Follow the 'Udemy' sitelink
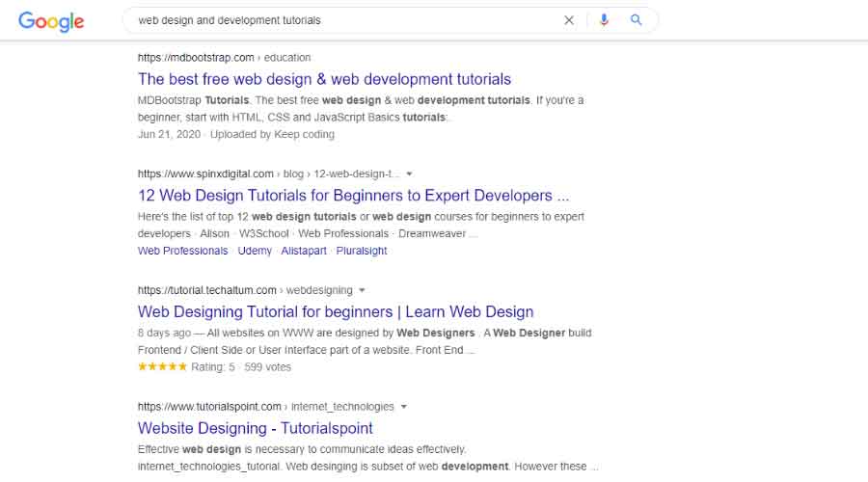This screenshot has height=482, width=868. [255, 251]
